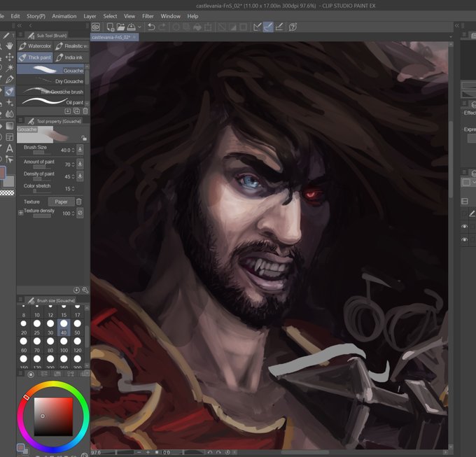Select the Pen tool in tool palette
Image resolution: width=476 pixels, height=457 pixels.
point(9,80)
